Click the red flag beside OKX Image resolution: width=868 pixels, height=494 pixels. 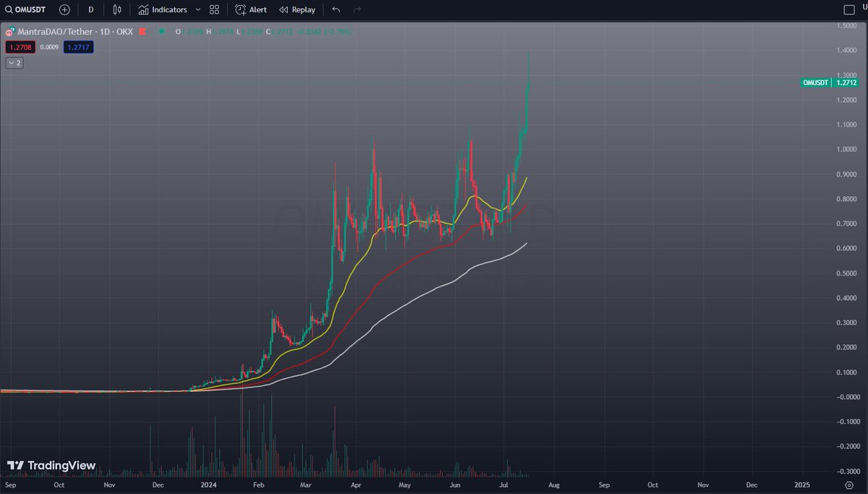click(142, 32)
